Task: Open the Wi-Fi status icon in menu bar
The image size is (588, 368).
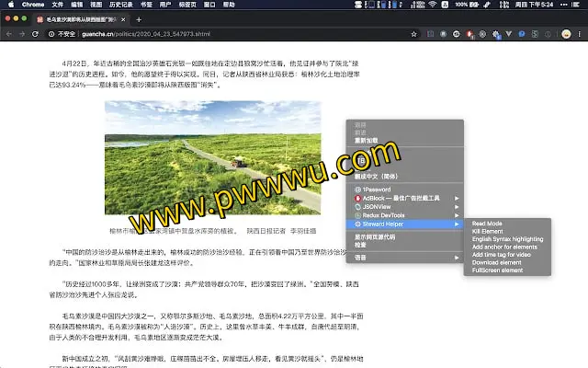Action: (x=433, y=5)
